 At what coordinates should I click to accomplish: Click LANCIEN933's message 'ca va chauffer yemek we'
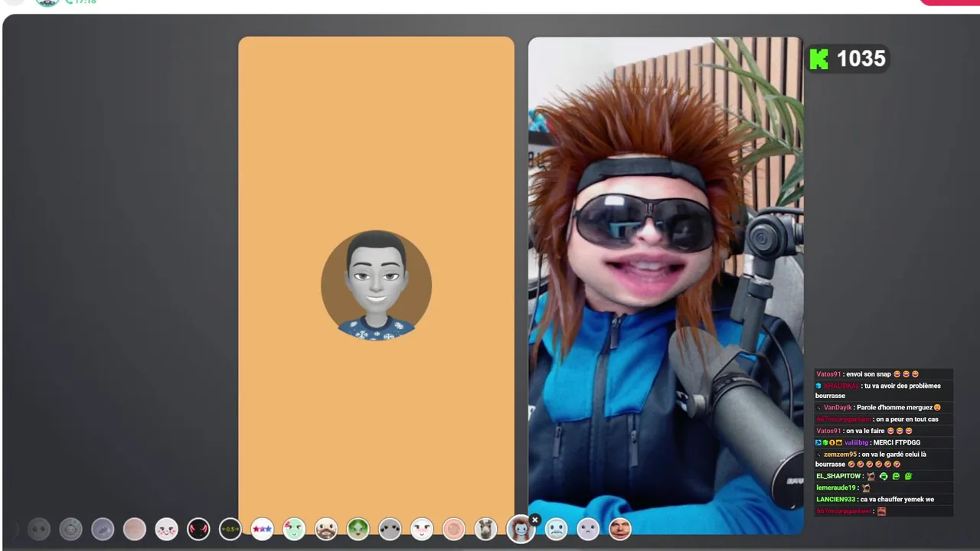click(x=897, y=500)
